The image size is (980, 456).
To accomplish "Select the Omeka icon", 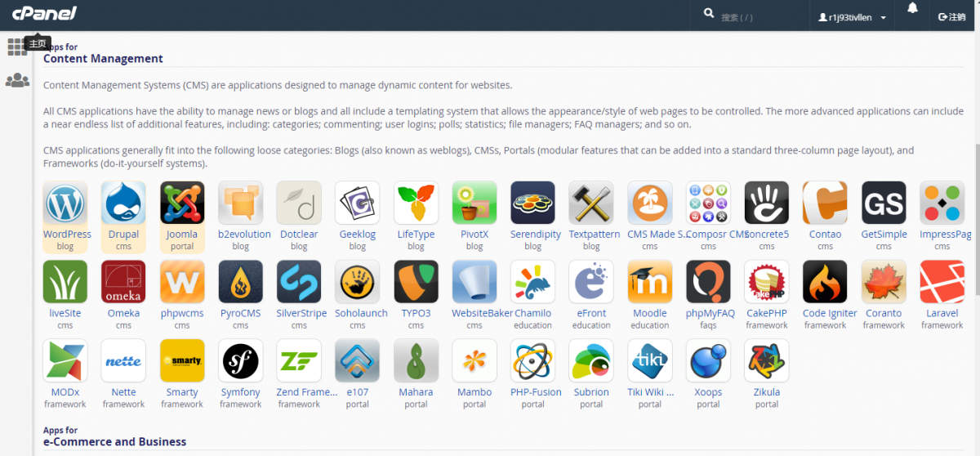I will click(123, 282).
